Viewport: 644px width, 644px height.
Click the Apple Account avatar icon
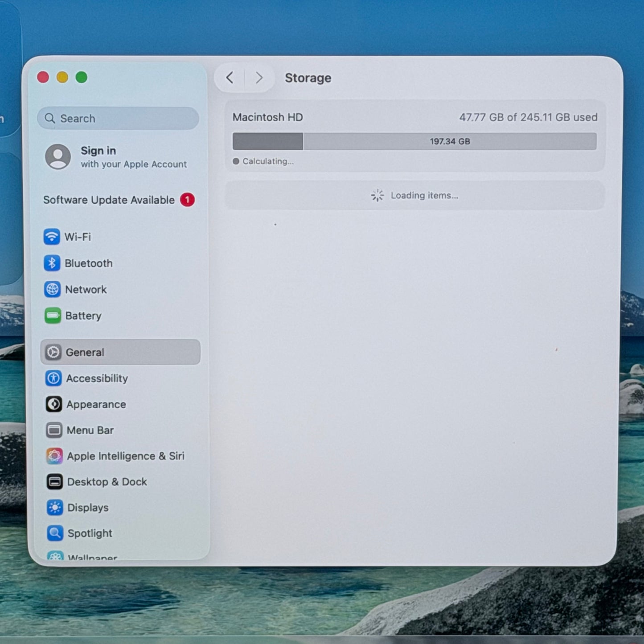(x=58, y=156)
